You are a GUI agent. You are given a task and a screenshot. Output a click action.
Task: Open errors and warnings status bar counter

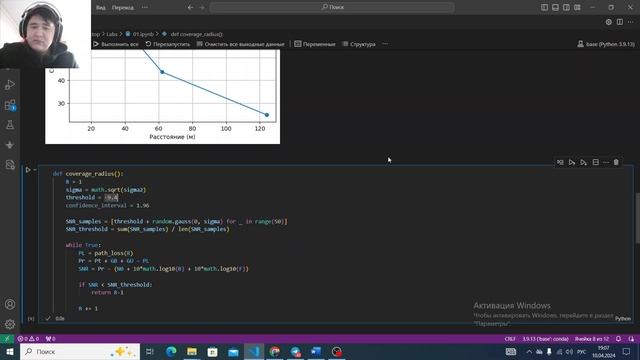coord(28,339)
